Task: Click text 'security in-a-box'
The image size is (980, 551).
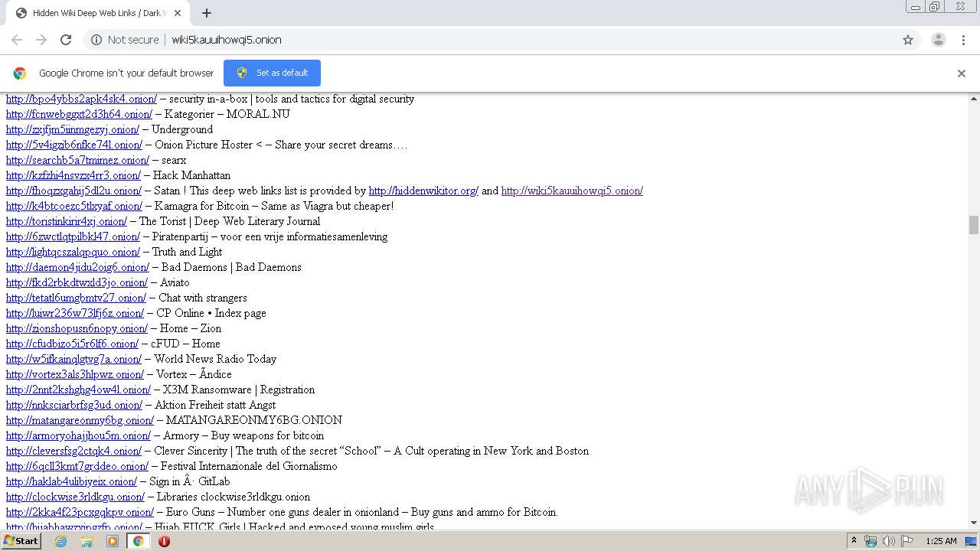Action: 207,99
